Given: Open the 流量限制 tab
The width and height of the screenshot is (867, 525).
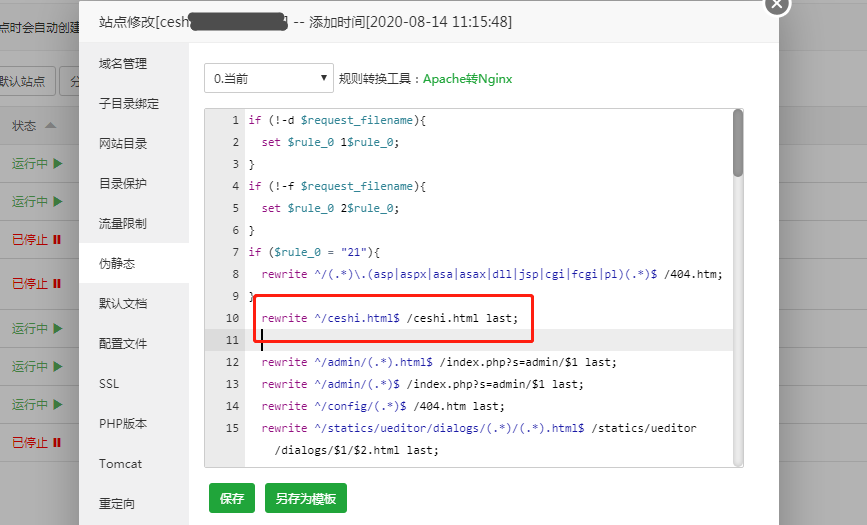Looking at the screenshot, I should (x=123, y=223).
